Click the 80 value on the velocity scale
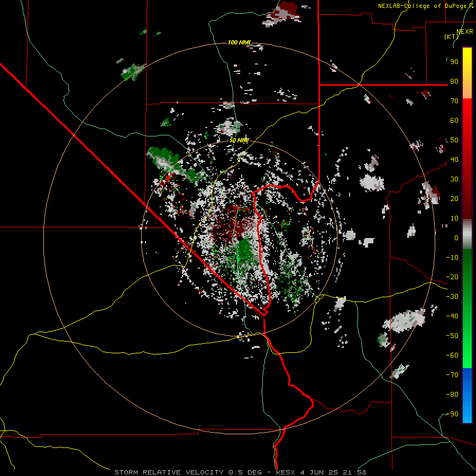Image resolution: width=476 pixels, height=476 pixels. click(x=454, y=81)
